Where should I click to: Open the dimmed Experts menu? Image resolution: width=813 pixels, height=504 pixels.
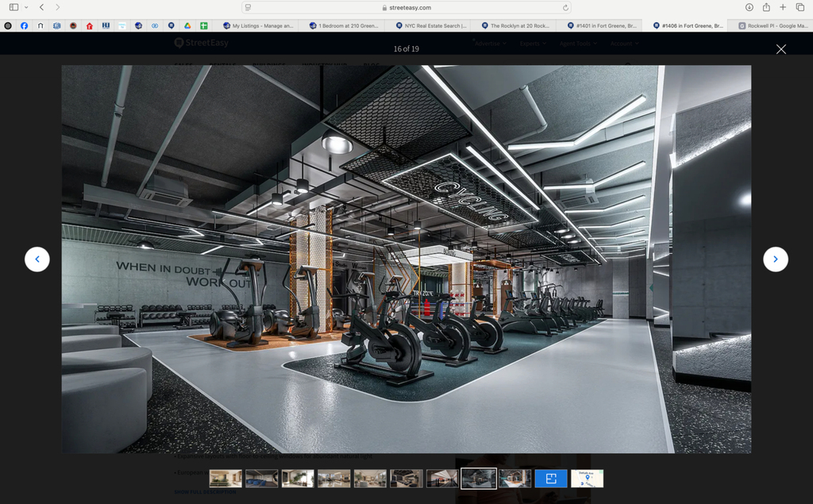click(x=533, y=44)
